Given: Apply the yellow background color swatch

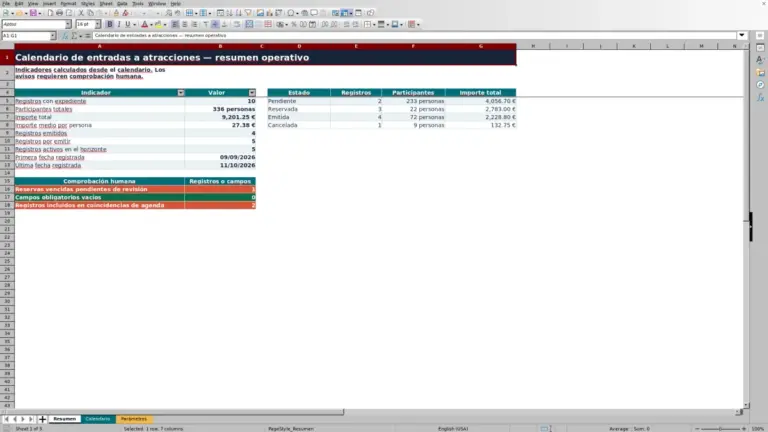Looking at the screenshot, I should click(x=158, y=24).
